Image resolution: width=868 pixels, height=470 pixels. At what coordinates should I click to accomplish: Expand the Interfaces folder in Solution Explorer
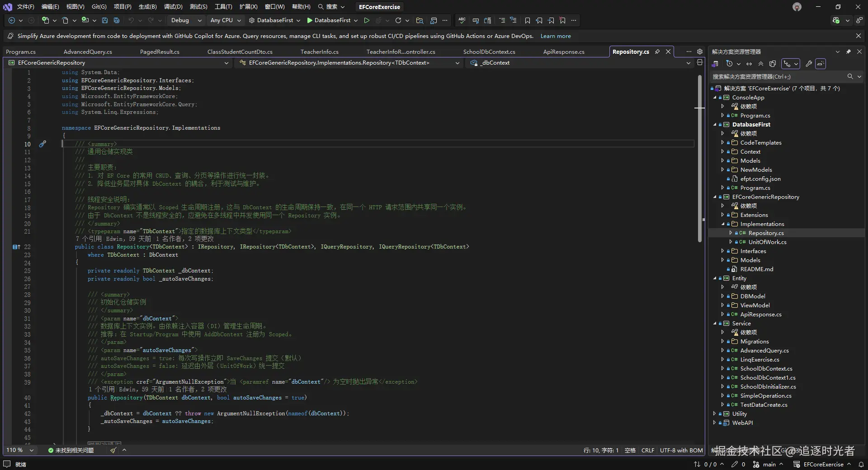(722, 251)
